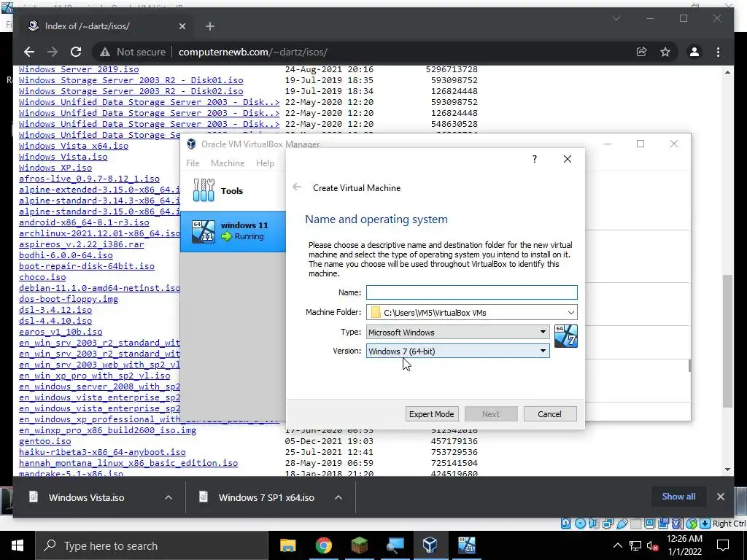
Task: Click the back arrow in Create Virtual Machine wizard
Action: tap(297, 187)
